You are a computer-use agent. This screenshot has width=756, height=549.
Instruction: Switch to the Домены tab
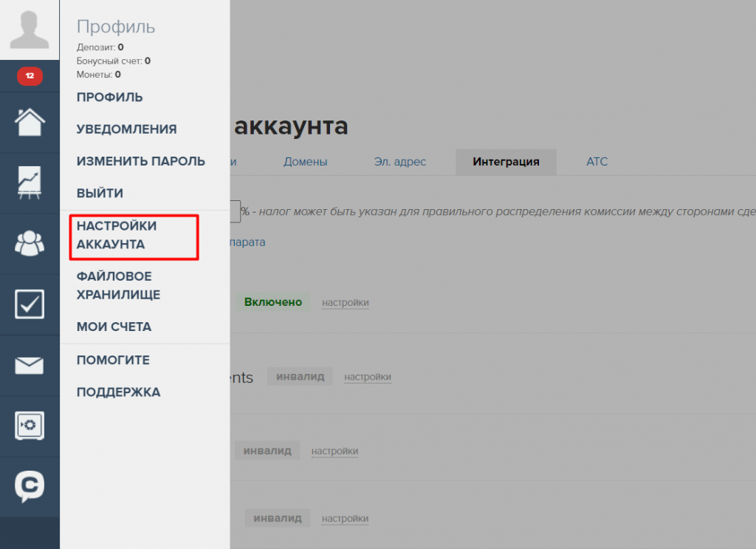tap(305, 162)
